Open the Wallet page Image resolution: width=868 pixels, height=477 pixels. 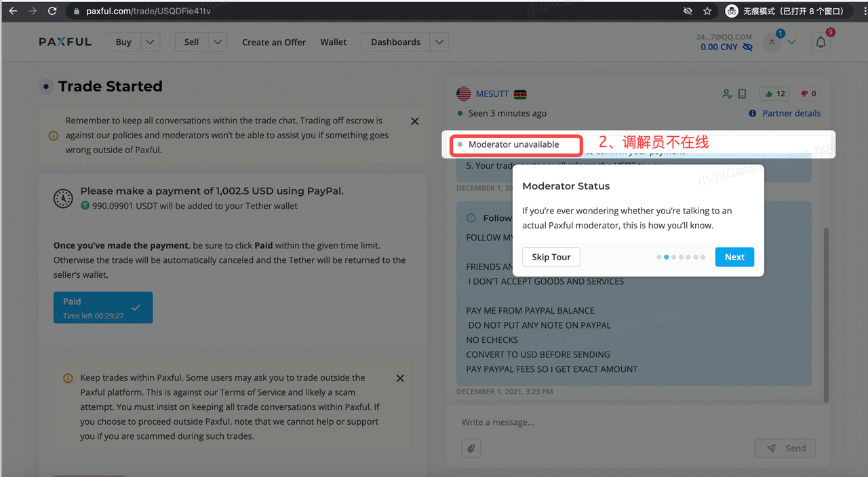click(334, 42)
